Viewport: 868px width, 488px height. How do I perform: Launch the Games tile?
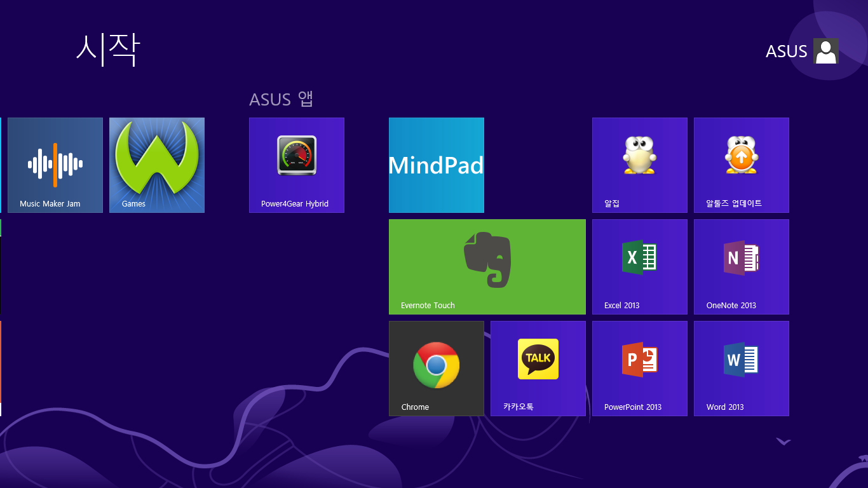point(157,165)
